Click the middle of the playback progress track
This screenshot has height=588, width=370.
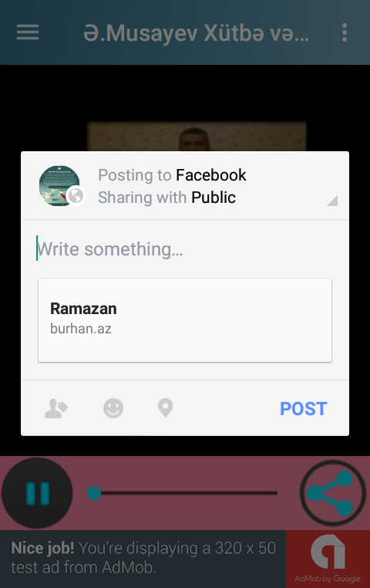pos(183,493)
